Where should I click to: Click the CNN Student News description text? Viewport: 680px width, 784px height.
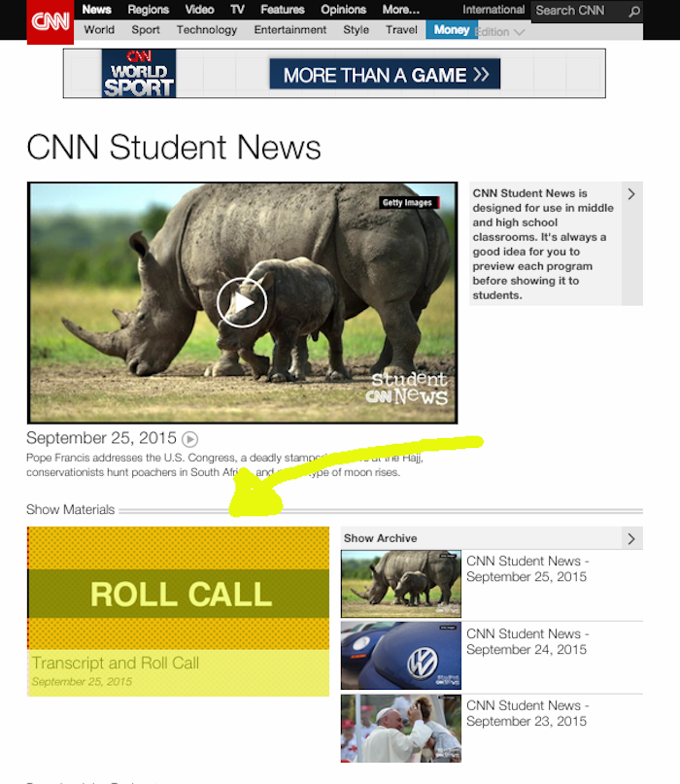point(543,244)
